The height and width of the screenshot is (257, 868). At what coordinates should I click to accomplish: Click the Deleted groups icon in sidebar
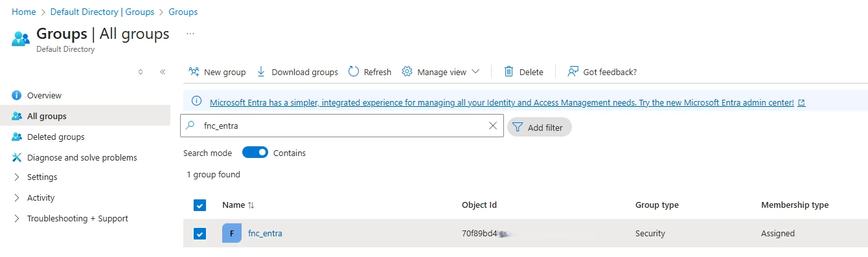17,137
